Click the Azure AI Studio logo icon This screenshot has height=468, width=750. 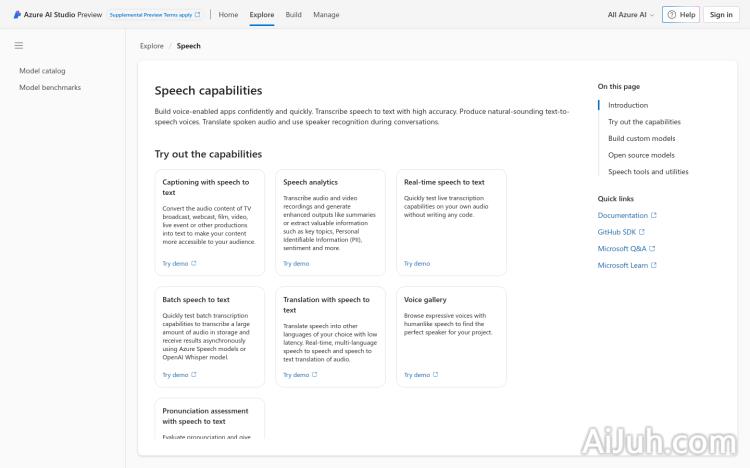(17, 15)
